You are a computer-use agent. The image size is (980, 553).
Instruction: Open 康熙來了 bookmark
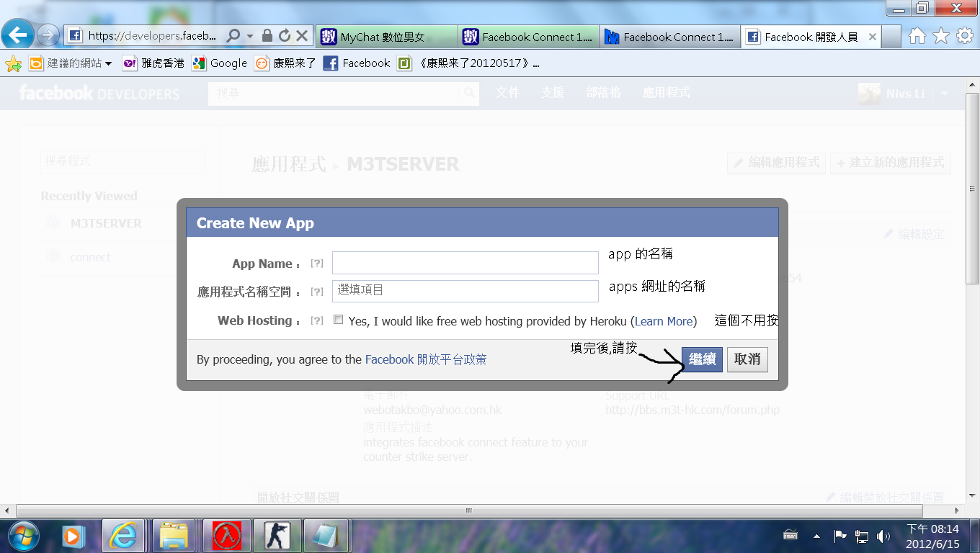coord(285,63)
